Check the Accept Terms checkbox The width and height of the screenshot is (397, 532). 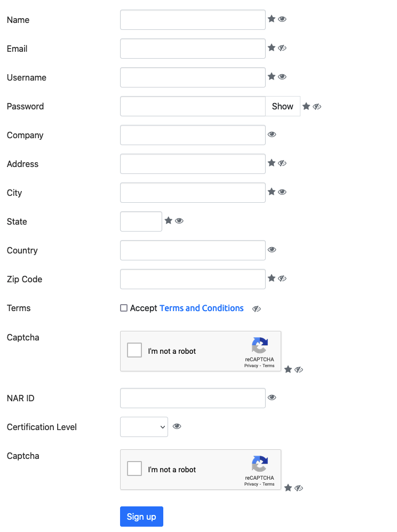[124, 308]
